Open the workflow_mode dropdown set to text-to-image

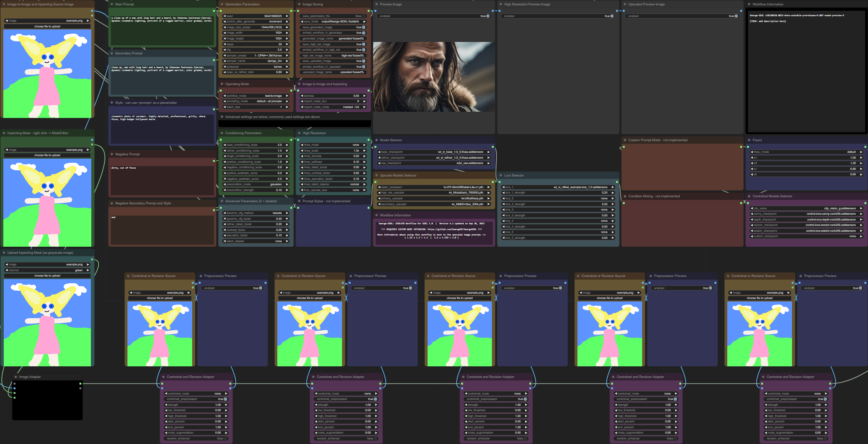(256, 96)
